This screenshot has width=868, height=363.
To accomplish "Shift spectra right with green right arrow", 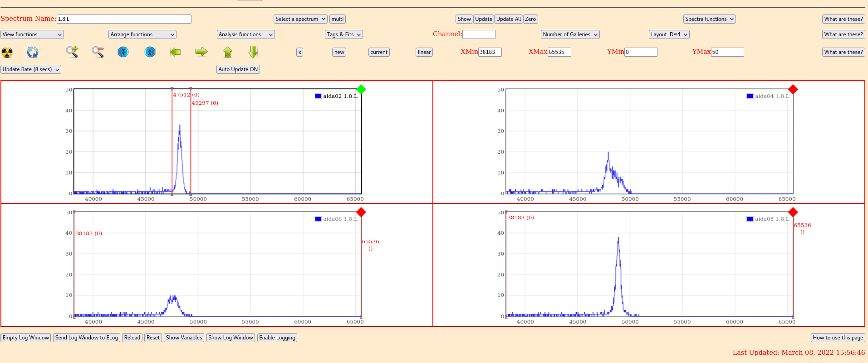I will coord(201,52).
